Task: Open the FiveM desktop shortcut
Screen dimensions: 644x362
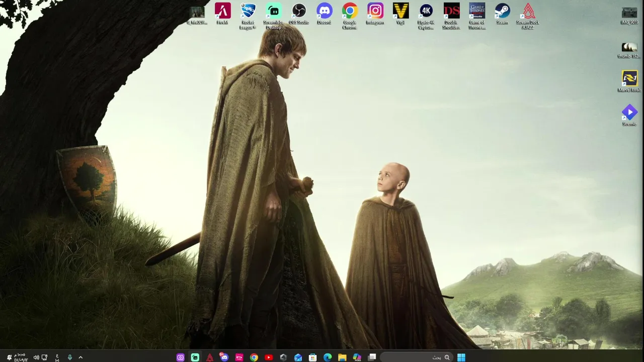Action: 222,14
